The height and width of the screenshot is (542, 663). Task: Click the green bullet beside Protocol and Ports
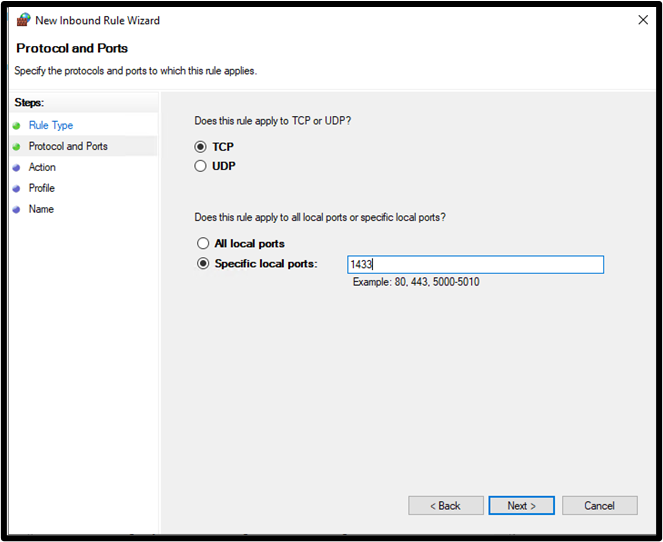pyautogui.click(x=16, y=147)
